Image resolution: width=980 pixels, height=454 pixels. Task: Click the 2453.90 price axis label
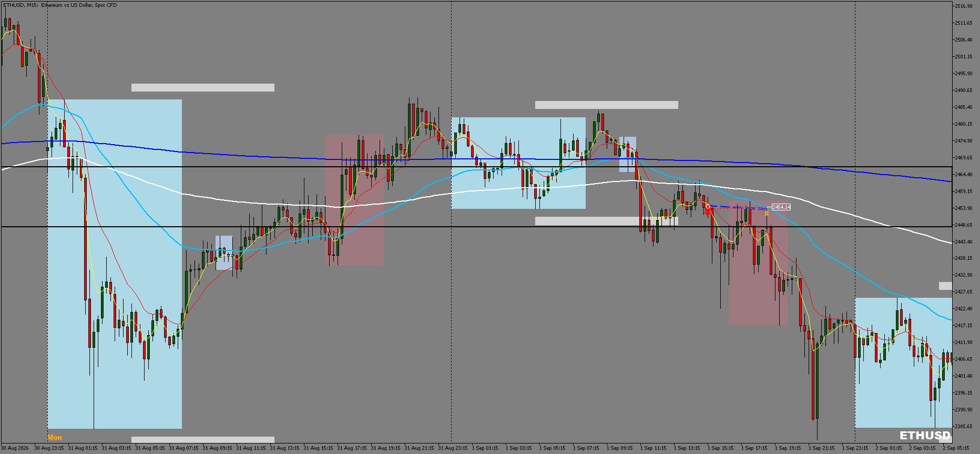(964, 208)
